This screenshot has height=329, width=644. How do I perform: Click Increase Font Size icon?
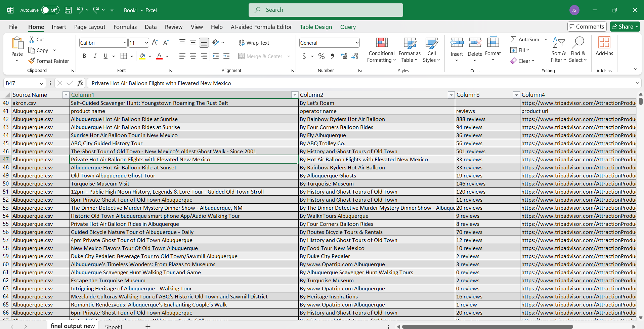point(155,42)
